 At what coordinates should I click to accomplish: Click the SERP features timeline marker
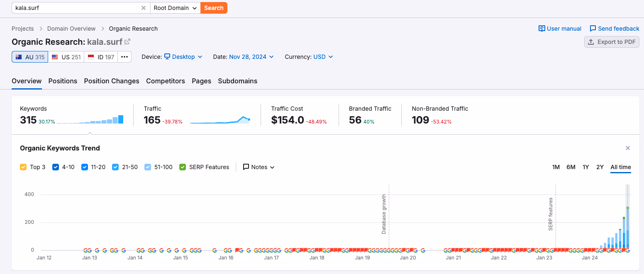pos(551,214)
